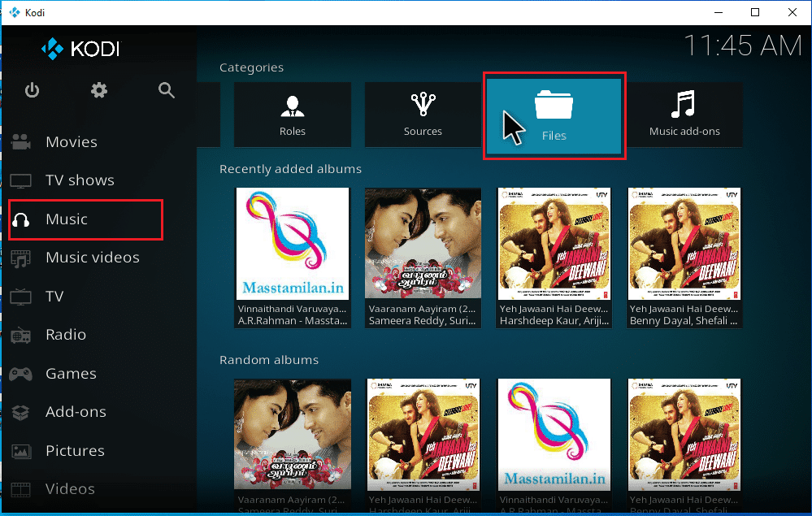Open Harshdeep Kaur Yeh Jawaani album

[x=554, y=257]
